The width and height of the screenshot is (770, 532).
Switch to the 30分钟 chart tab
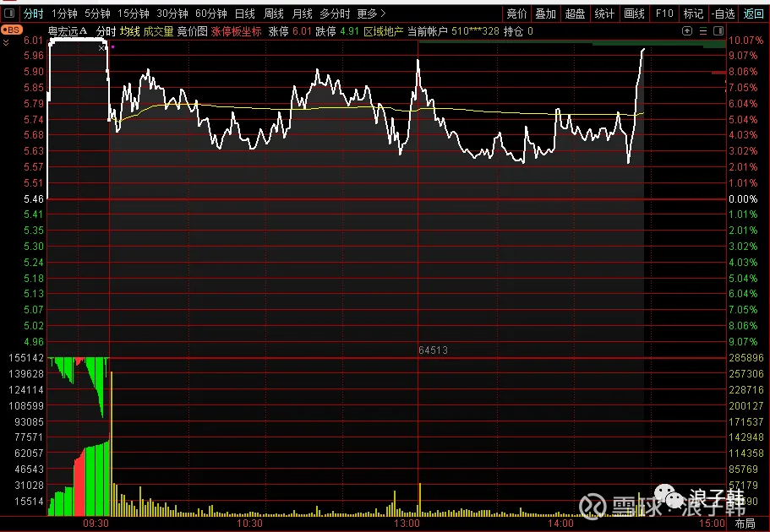[172, 14]
